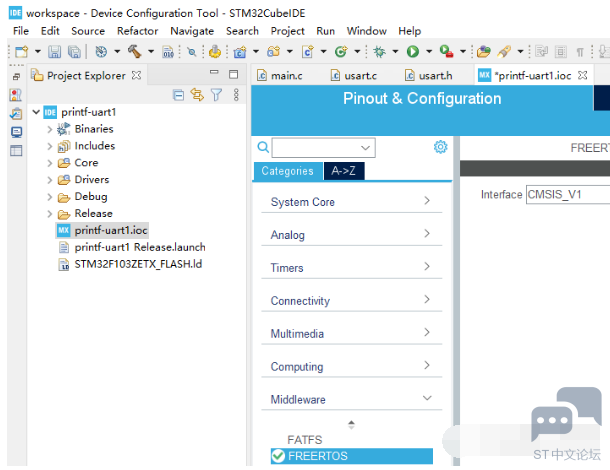
Task: Click the skip breakpoints toolbar icon
Action: coord(191,51)
